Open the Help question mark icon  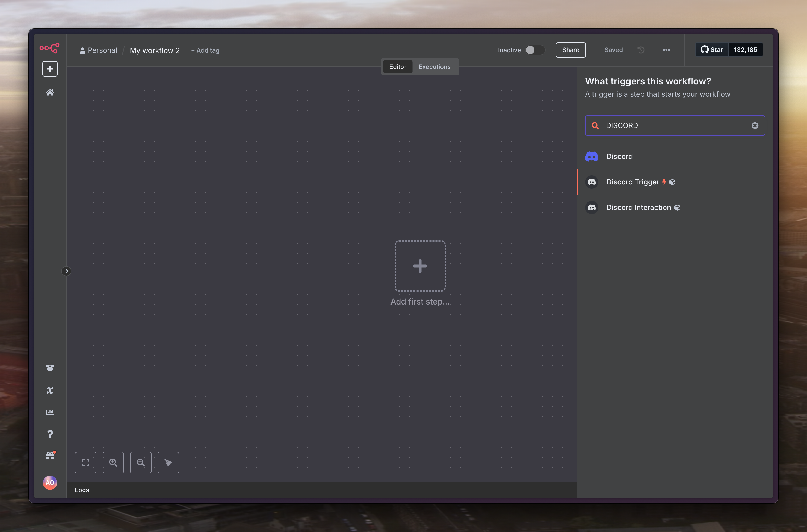point(50,434)
